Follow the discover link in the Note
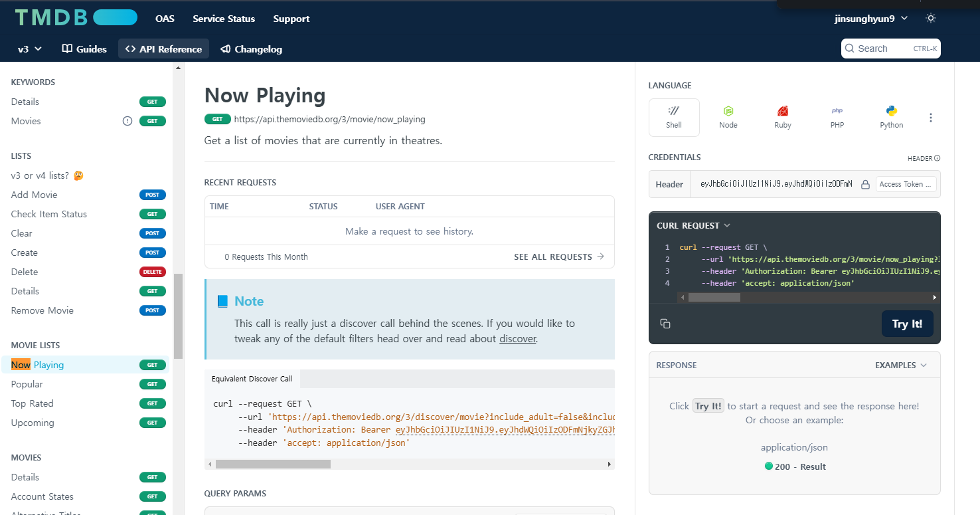 coord(518,338)
